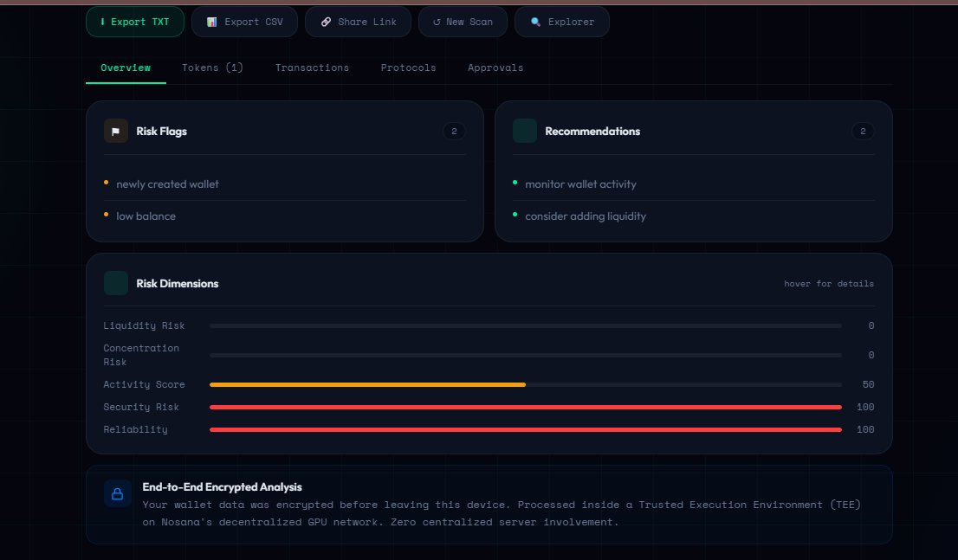Screen dimensions: 958x560
Task: Click 'monitor wallet activity' recommendation
Action: point(581,184)
